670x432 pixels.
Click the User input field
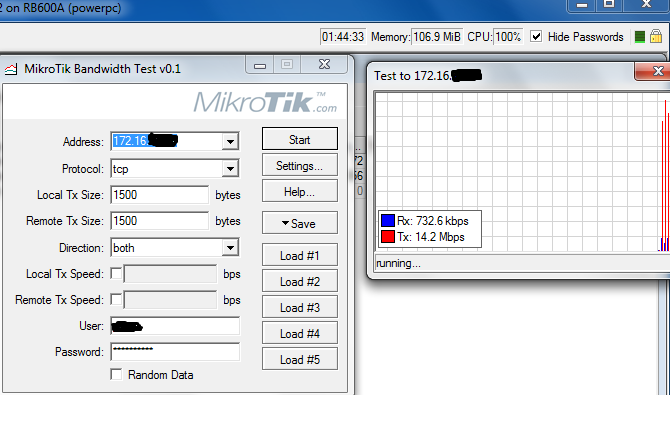coord(175,326)
